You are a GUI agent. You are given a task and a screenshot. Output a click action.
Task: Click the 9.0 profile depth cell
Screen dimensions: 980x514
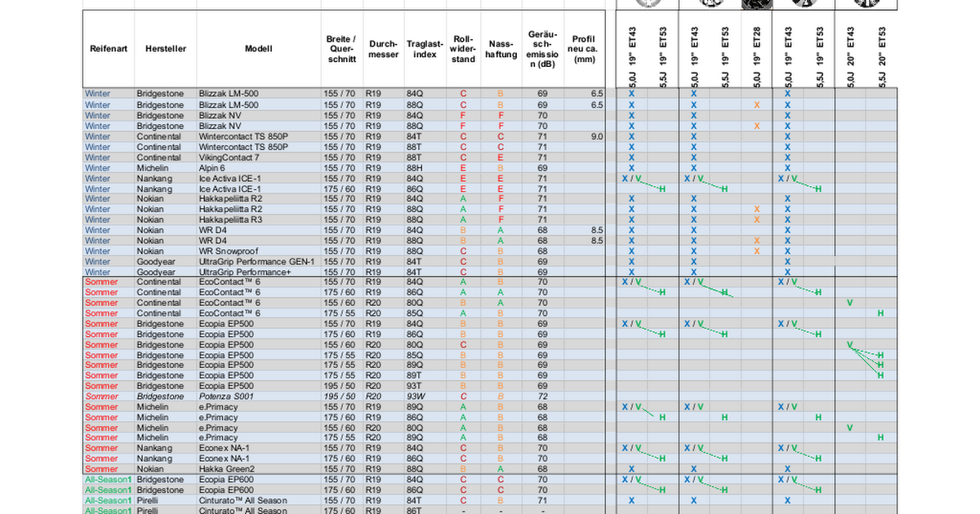point(597,136)
